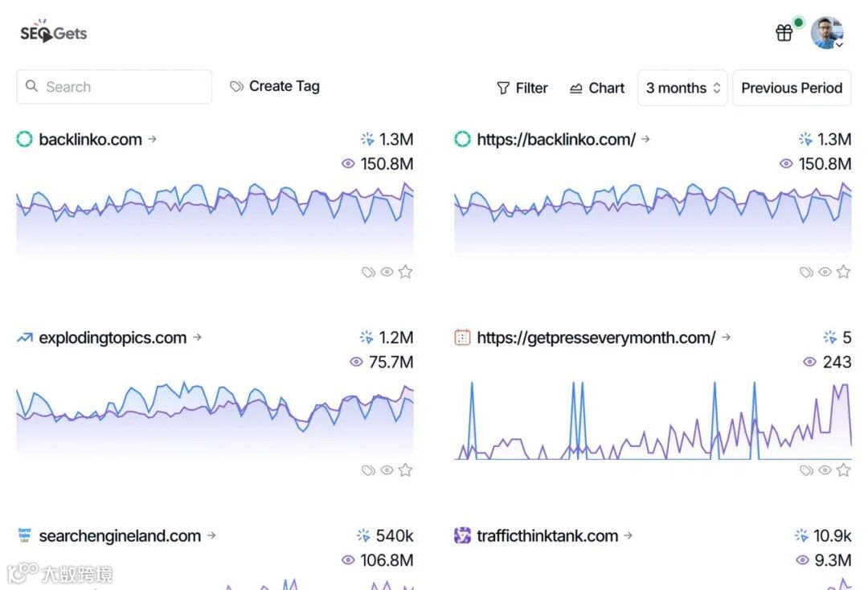The width and height of the screenshot is (868, 590).
Task: Click arrow next to explodingtopics.com
Action: pyautogui.click(x=197, y=337)
